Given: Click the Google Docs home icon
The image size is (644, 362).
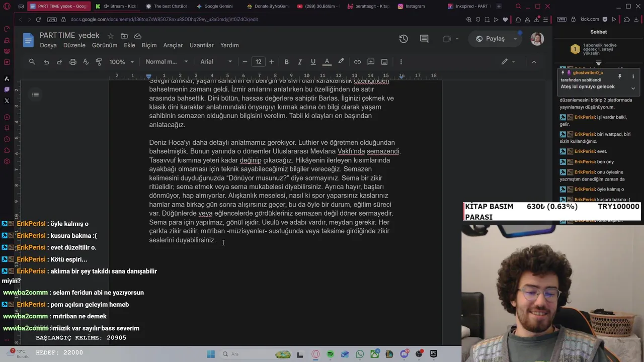Looking at the screenshot, I should tap(28, 40).
